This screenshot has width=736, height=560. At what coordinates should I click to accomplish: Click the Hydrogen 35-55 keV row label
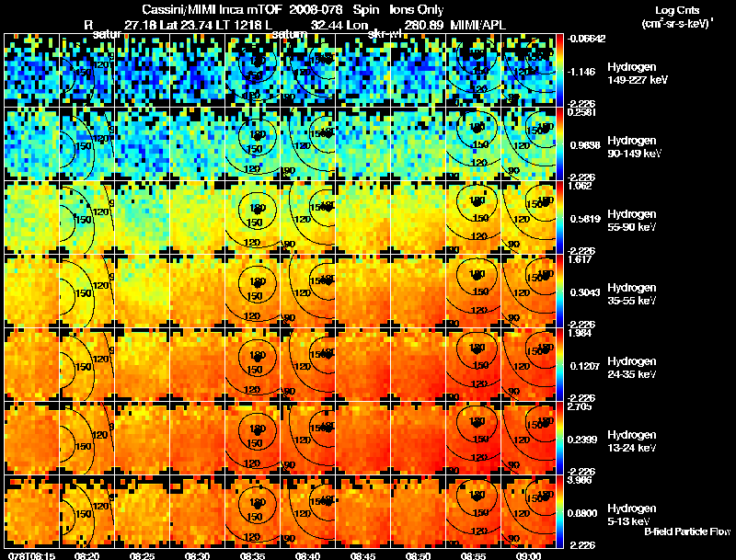tap(632, 294)
